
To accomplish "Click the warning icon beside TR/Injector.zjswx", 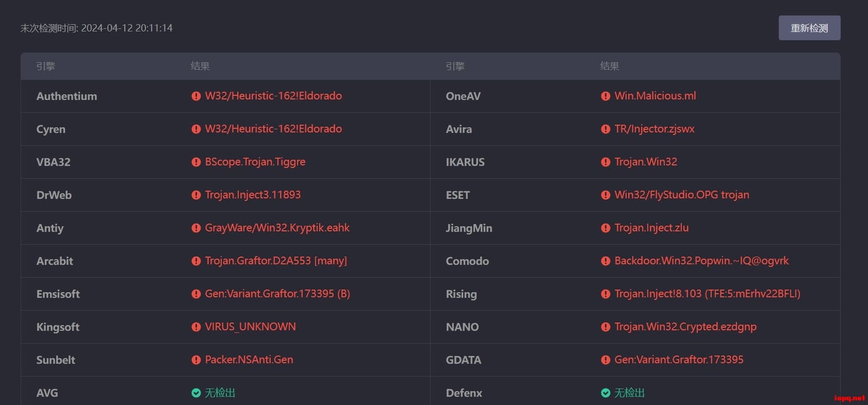I will click(x=605, y=129).
